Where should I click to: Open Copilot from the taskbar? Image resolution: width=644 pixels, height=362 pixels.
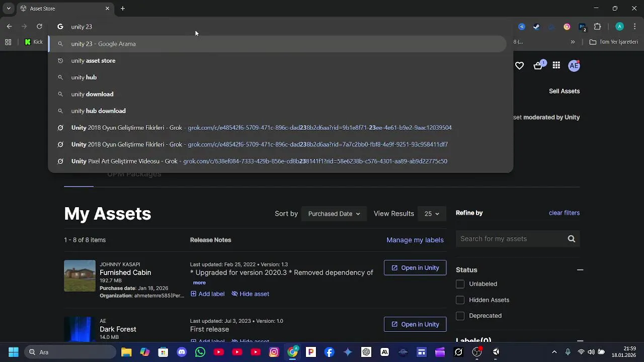click(145, 352)
